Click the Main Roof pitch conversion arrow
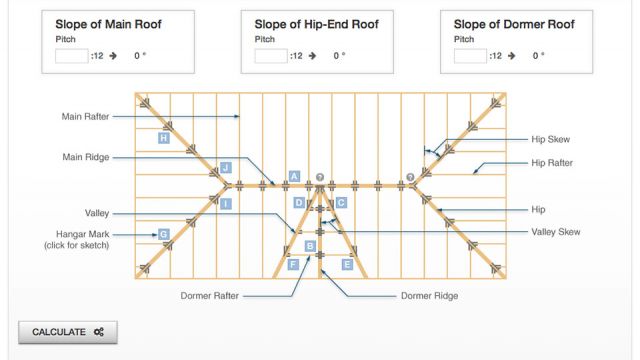640x360 pixels. pyautogui.click(x=113, y=56)
